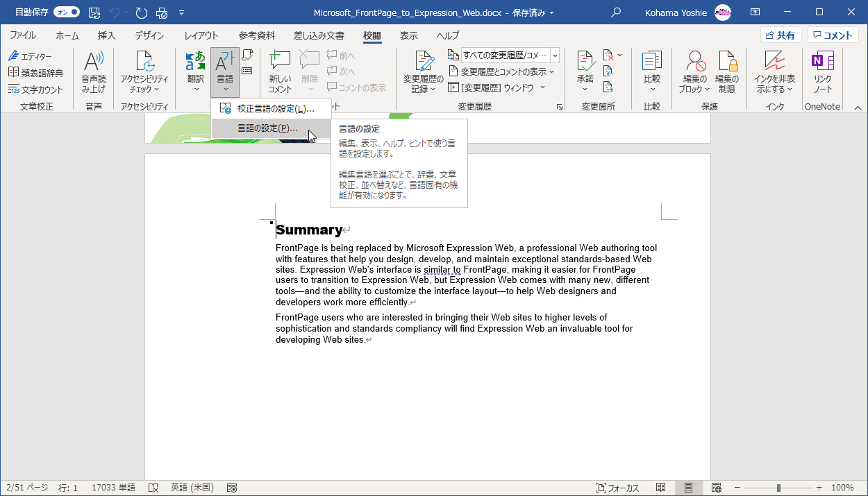Click the 共有 button
Screen dimensions: 868x496
[x=781, y=35]
